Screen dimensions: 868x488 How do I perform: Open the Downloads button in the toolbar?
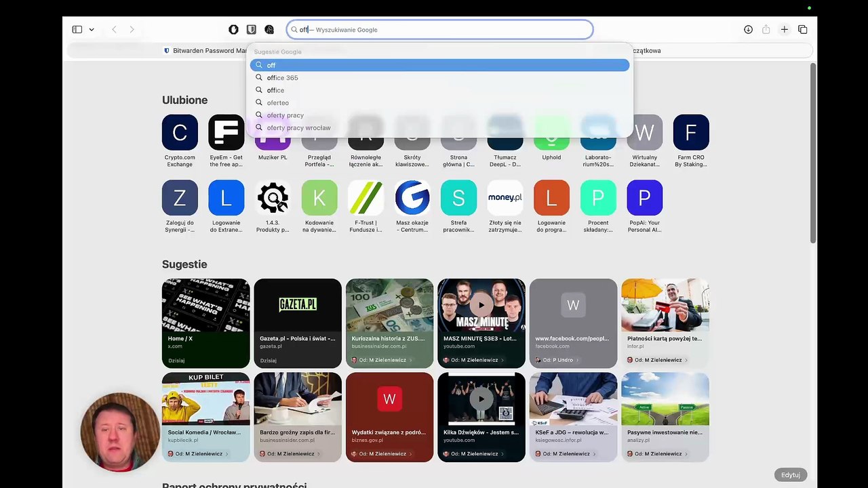[x=748, y=30]
